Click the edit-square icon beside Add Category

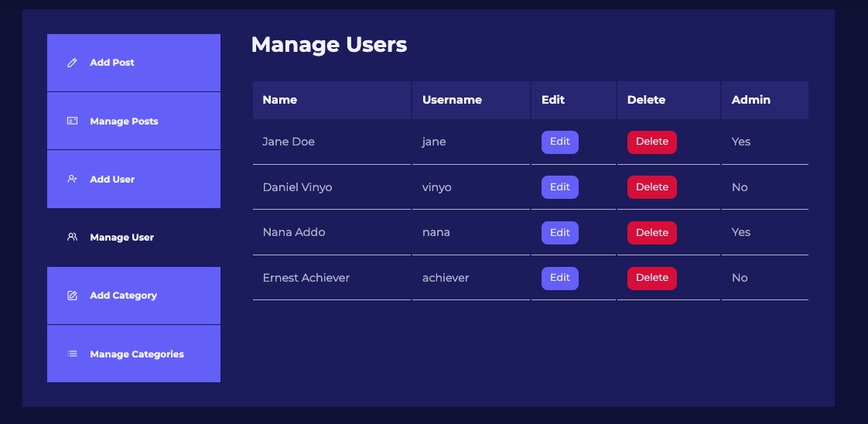click(72, 296)
